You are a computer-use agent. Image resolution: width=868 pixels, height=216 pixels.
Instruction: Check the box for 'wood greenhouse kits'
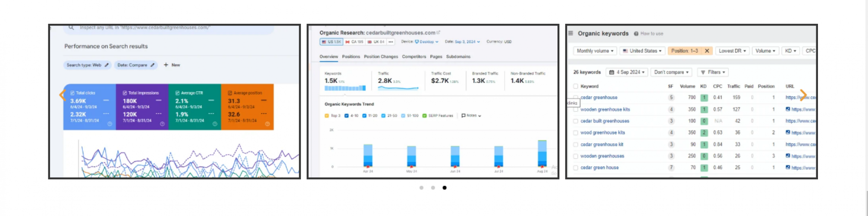(x=575, y=133)
